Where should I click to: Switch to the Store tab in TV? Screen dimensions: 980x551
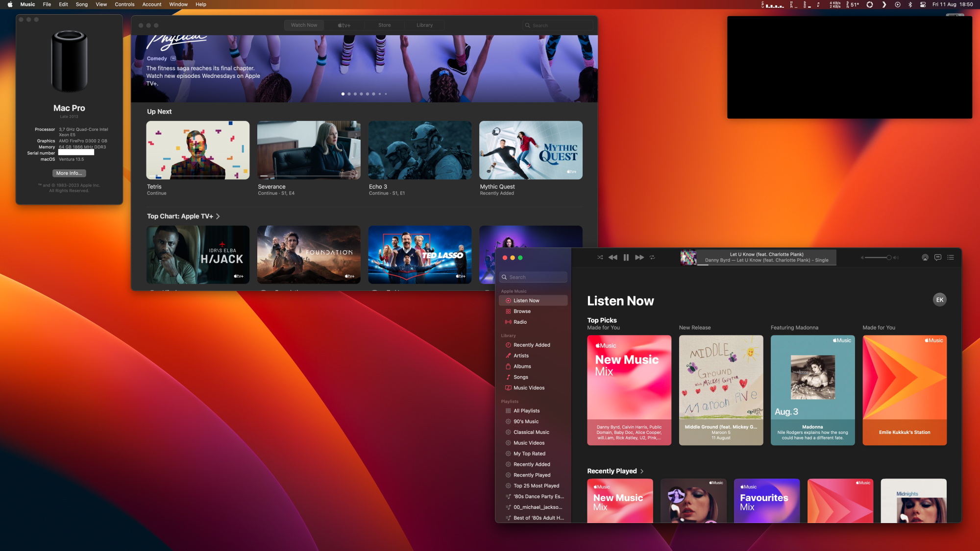384,25
